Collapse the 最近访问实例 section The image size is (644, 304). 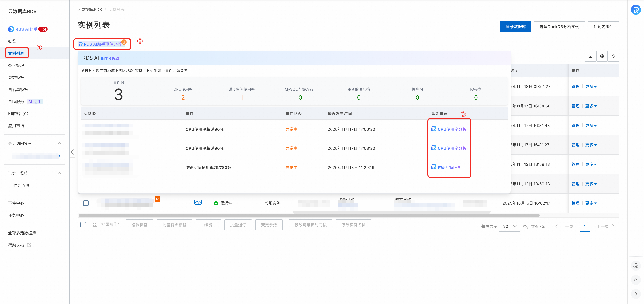tap(59, 143)
